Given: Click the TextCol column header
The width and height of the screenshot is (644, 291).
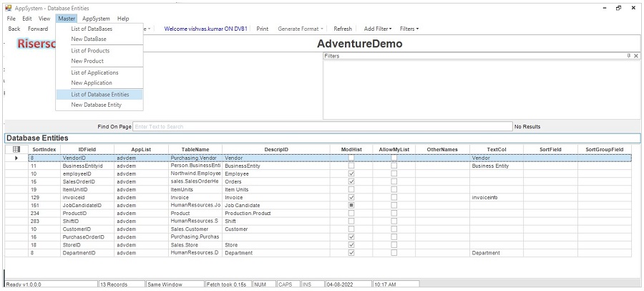Looking at the screenshot, I should tap(497, 149).
